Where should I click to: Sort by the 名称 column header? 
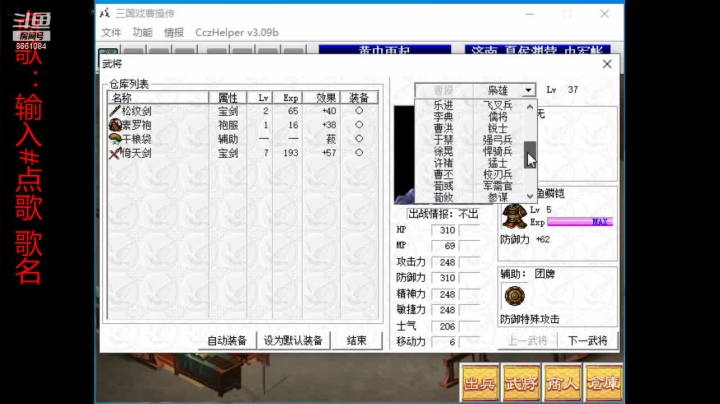(158, 97)
